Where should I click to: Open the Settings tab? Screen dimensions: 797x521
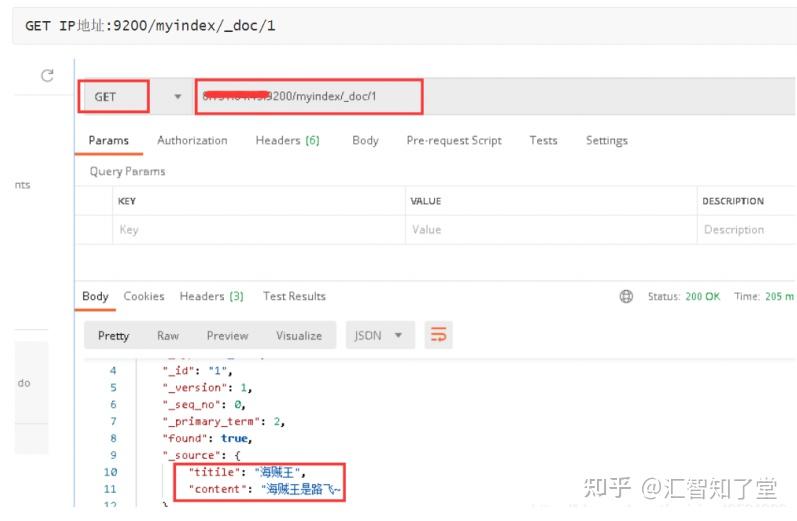tap(606, 140)
